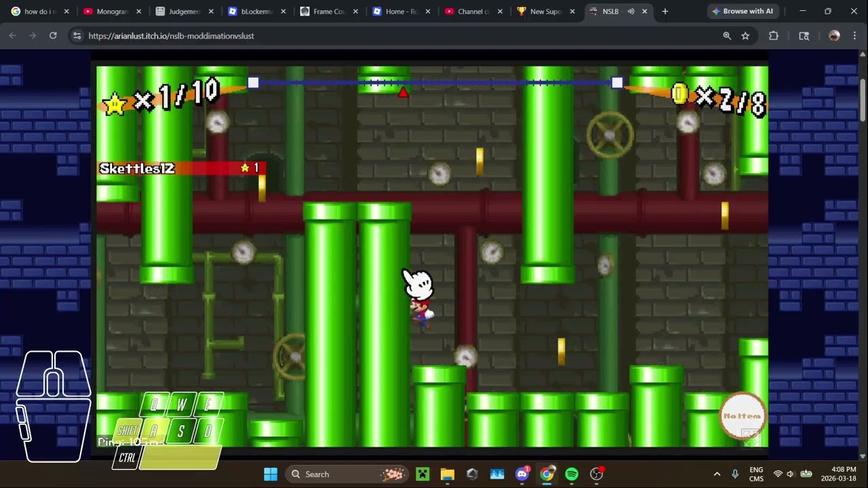Open the Windows Start menu

click(x=270, y=474)
